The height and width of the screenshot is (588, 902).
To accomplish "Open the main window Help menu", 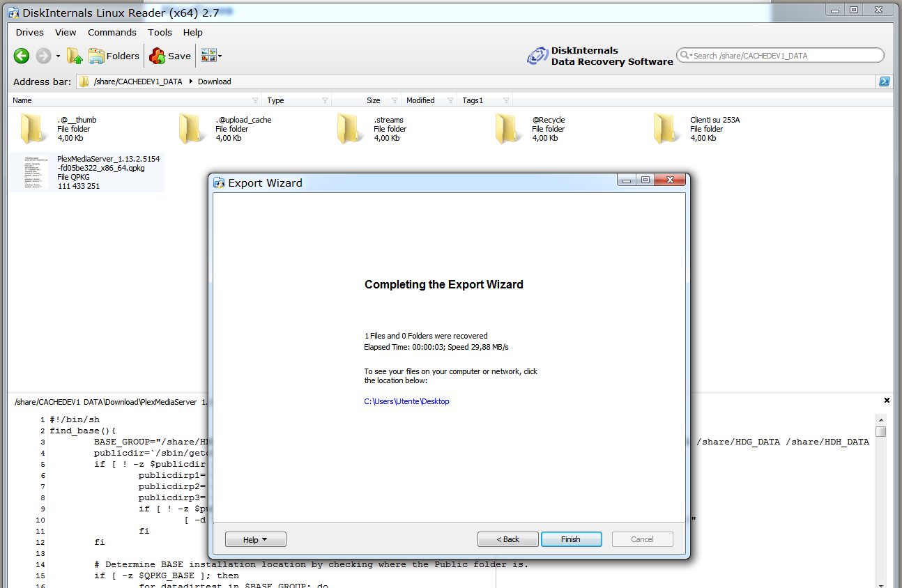I will click(x=193, y=32).
